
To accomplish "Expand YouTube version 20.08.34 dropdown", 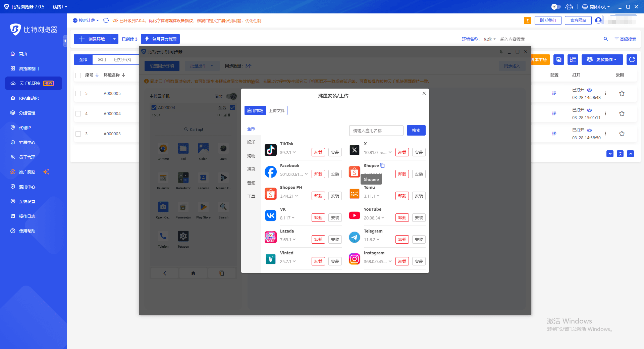I will pos(383,218).
